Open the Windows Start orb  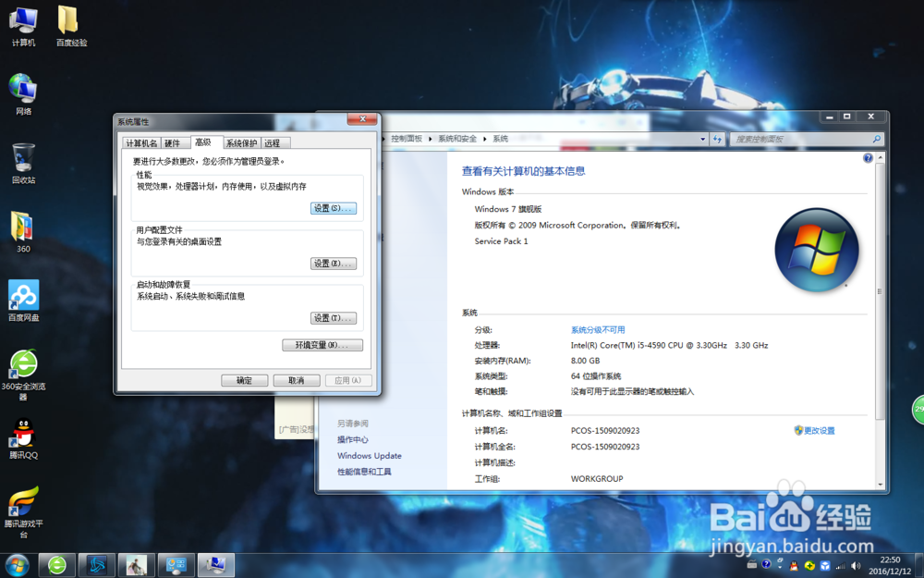point(17,566)
